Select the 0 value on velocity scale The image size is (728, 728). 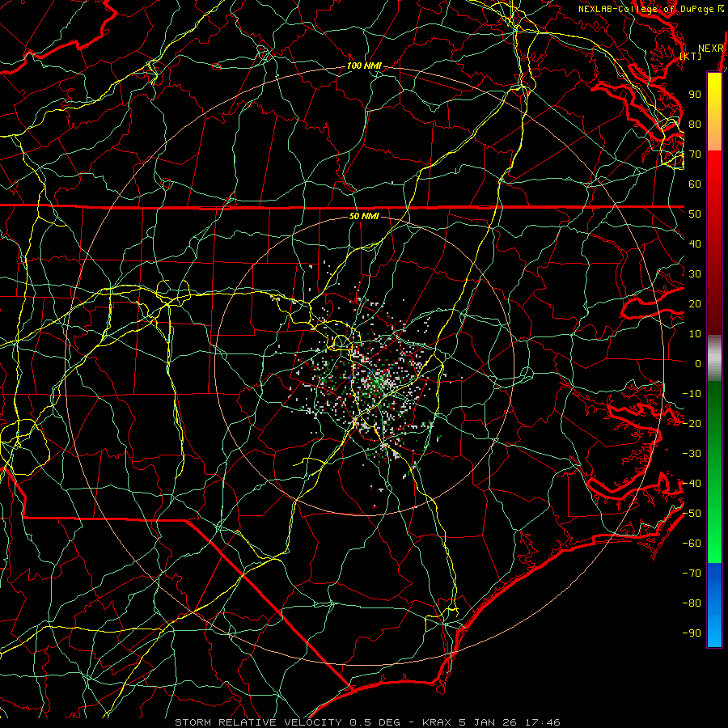point(698,363)
